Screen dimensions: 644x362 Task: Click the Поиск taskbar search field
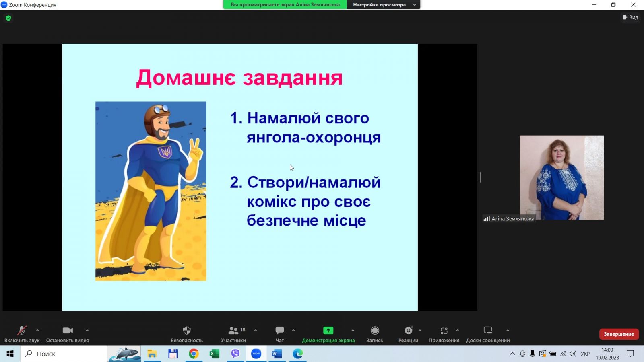[64, 354]
